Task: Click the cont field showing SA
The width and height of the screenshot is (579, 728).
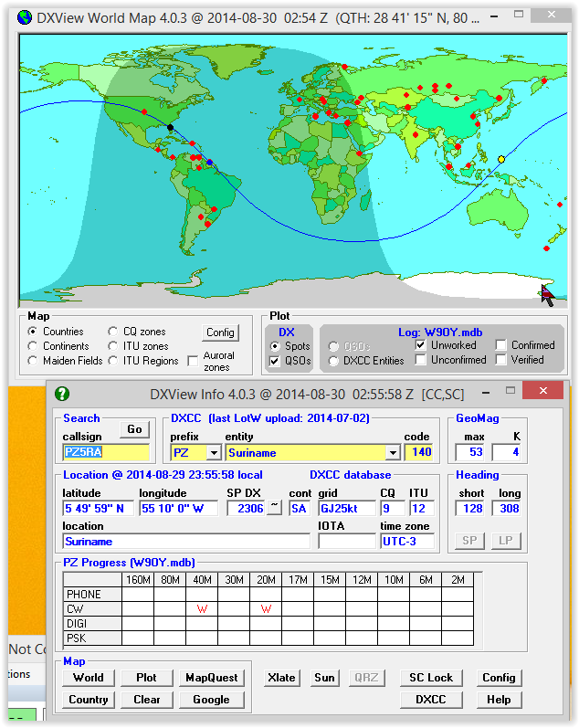Action: [300, 508]
